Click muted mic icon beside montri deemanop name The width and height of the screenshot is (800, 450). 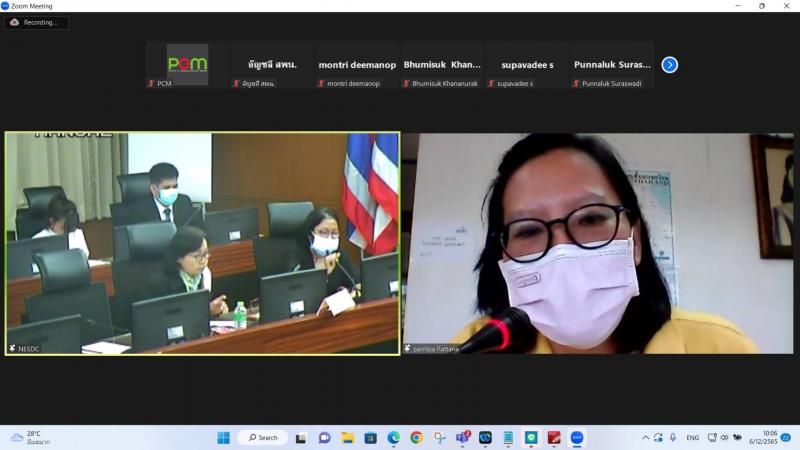click(x=321, y=83)
